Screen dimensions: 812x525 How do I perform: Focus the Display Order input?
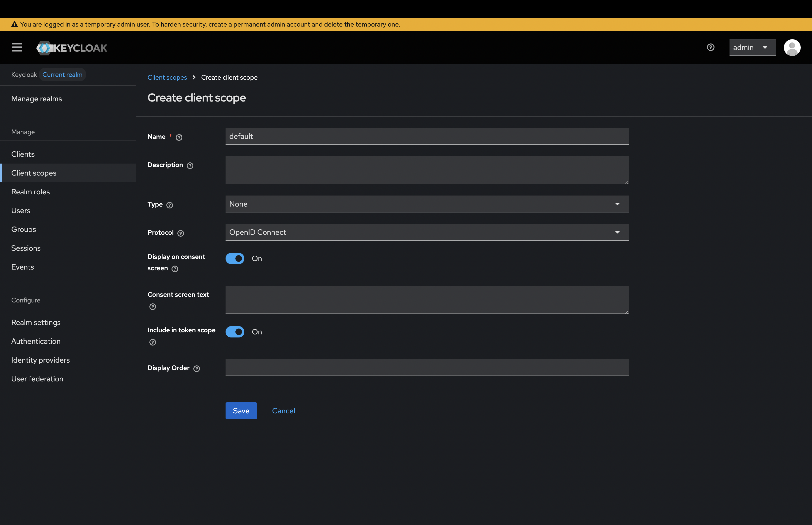coord(427,368)
